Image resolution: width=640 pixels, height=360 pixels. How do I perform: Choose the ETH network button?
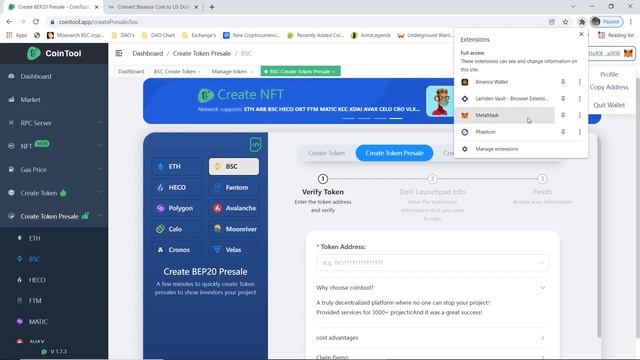coord(177,167)
